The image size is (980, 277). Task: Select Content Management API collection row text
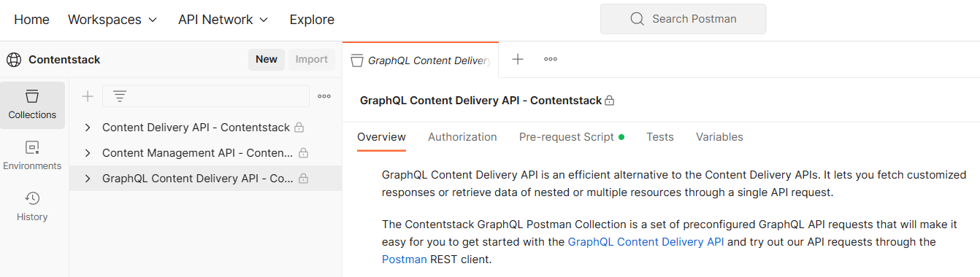[x=198, y=153]
